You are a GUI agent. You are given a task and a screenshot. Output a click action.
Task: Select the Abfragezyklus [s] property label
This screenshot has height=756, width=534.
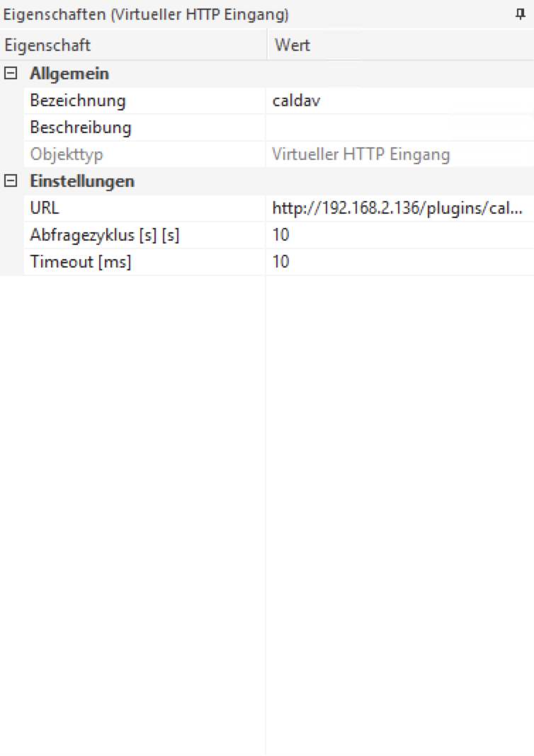tap(104, 235)
